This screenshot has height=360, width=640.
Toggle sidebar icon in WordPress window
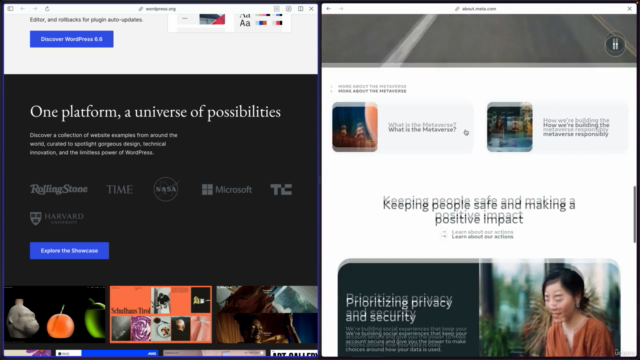click(10, 9)
